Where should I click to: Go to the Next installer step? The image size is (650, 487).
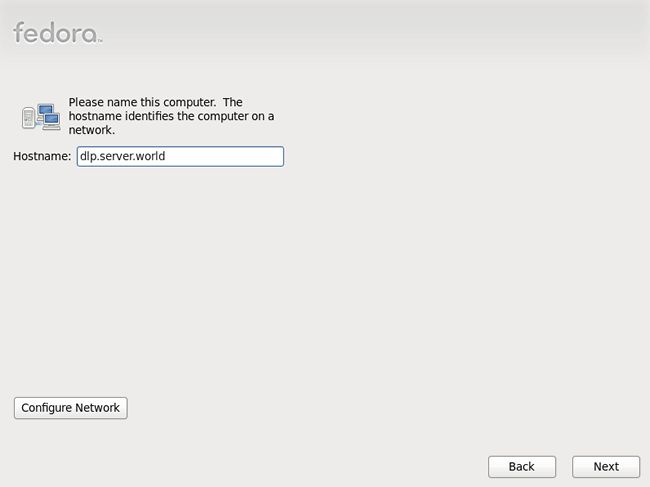pos(606,467)
